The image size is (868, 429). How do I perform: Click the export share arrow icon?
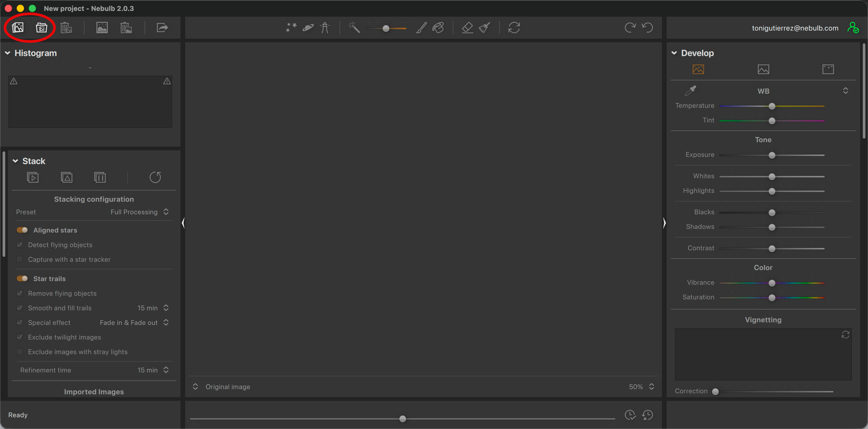tap(162, 27)
